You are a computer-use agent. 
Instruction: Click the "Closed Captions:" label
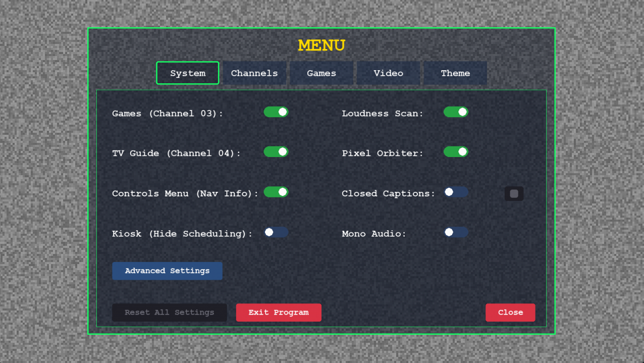388,193
